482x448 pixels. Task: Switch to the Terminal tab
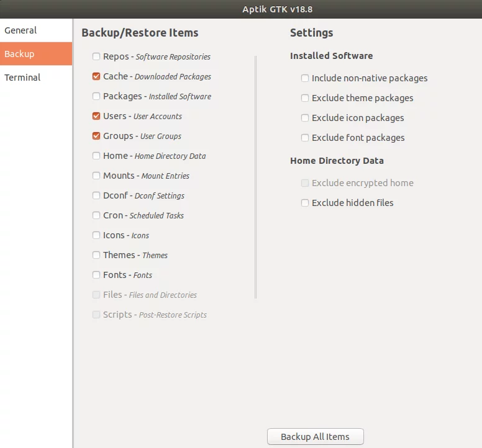tap(36, 78)
